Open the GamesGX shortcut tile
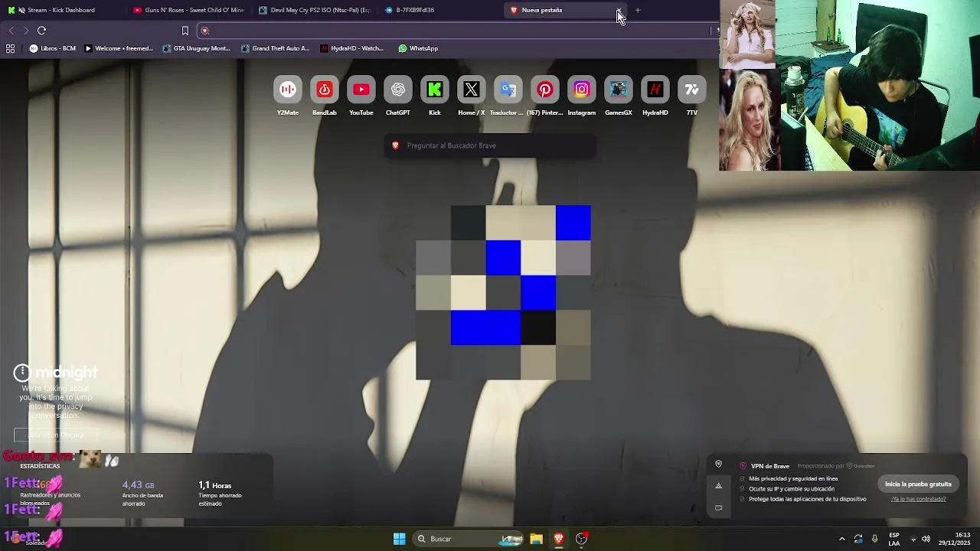 coord(619,90)
